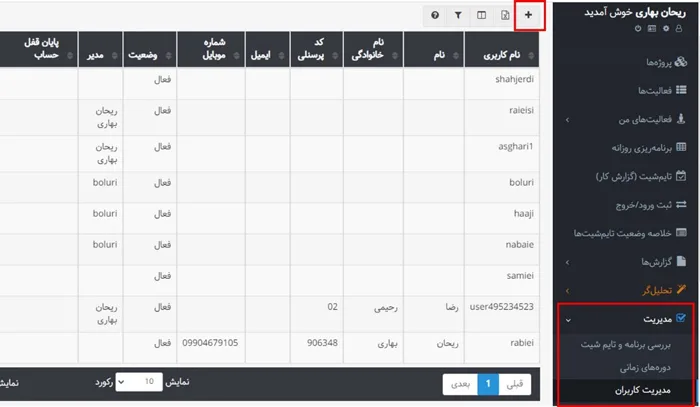Viewport: 700px width, 407px height.
Task: Click username samiei in table
Action: tap(520, 276)
